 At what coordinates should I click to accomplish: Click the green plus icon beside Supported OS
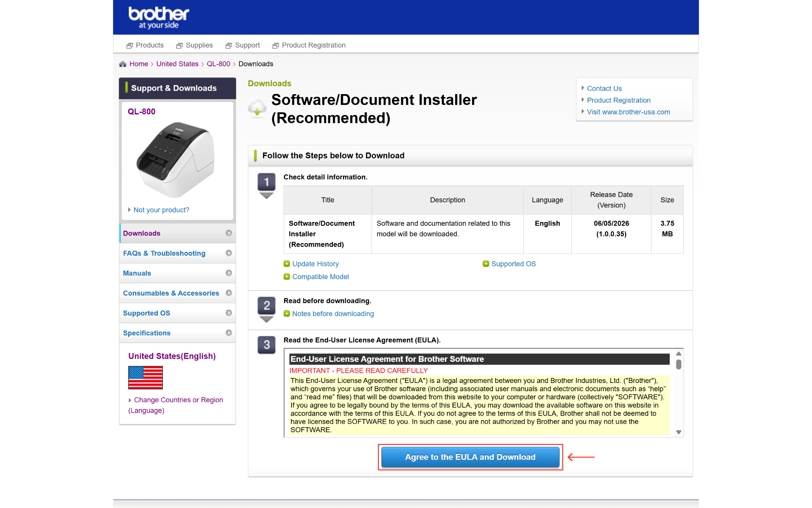486,264
